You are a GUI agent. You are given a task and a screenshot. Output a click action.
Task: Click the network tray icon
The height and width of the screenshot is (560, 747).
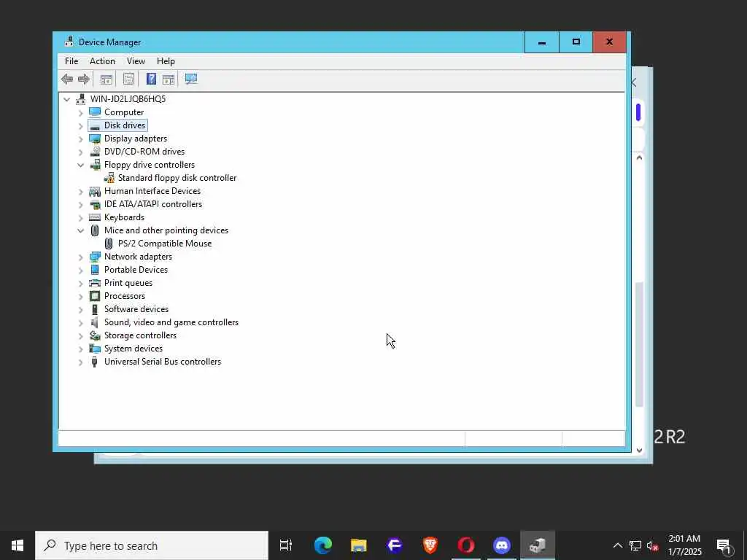(x=635, y=545)
